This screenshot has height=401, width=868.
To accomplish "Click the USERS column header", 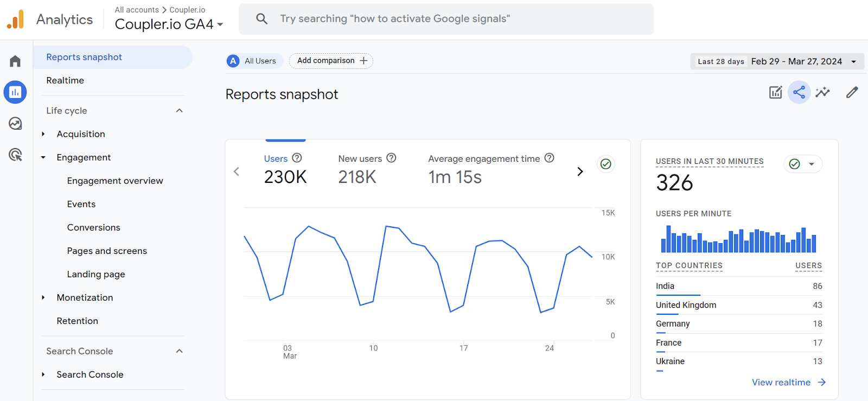I will pyautogui.click(x=808, y=266).
